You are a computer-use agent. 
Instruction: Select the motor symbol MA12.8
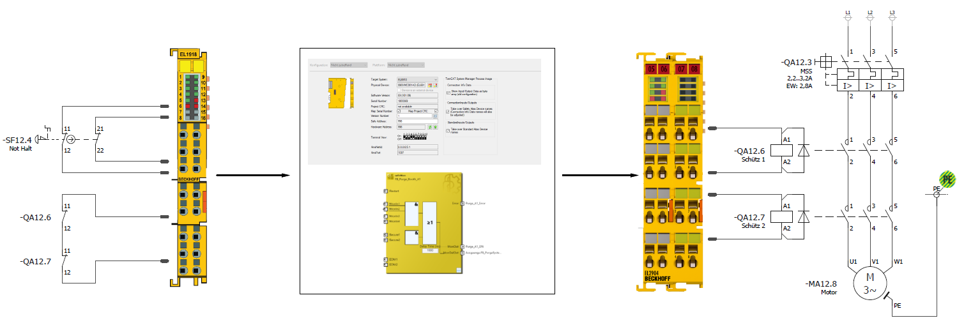[x=869, y=283]
